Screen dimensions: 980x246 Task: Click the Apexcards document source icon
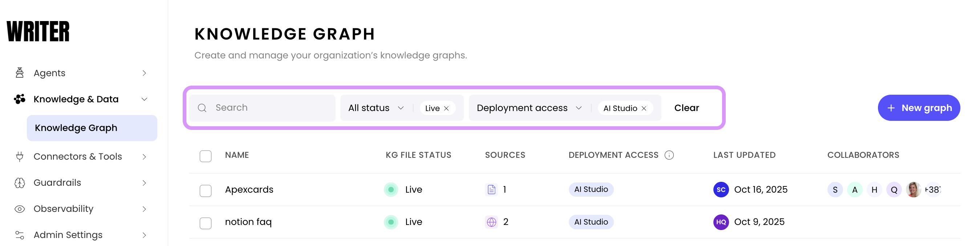491,189
